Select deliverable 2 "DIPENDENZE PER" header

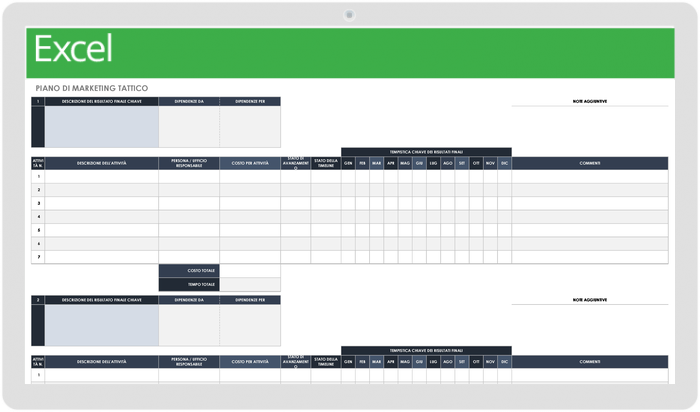(x=250, y=300)
